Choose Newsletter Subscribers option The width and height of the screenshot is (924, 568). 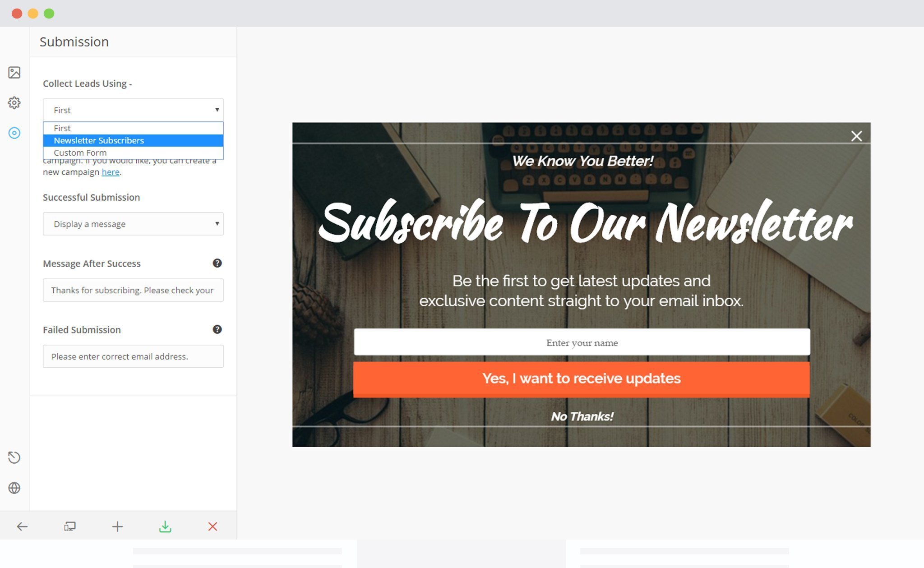click(x=133, y=140)
